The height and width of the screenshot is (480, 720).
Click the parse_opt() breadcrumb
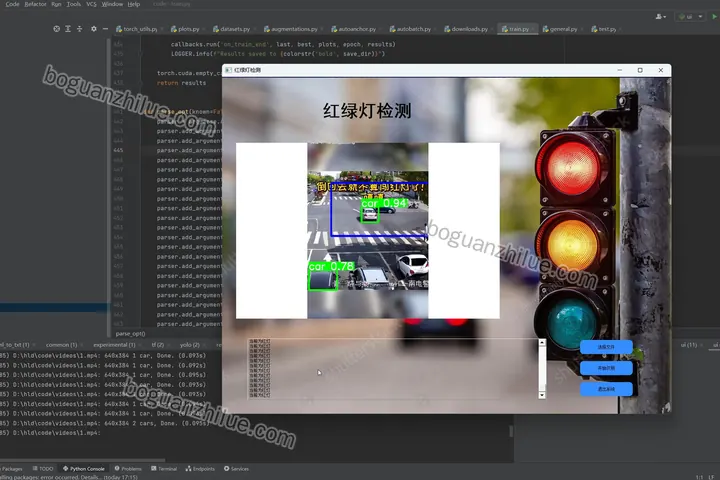click(130, 333)
